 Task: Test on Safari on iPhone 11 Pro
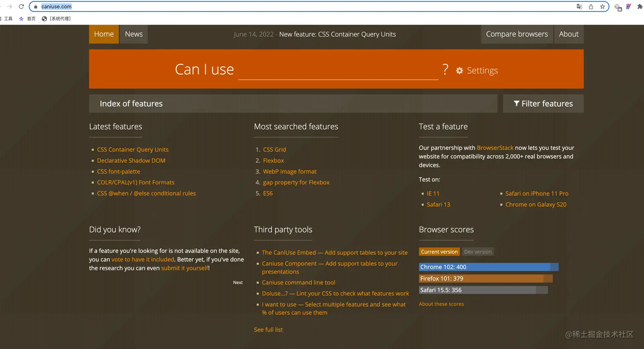coord(537,193)
